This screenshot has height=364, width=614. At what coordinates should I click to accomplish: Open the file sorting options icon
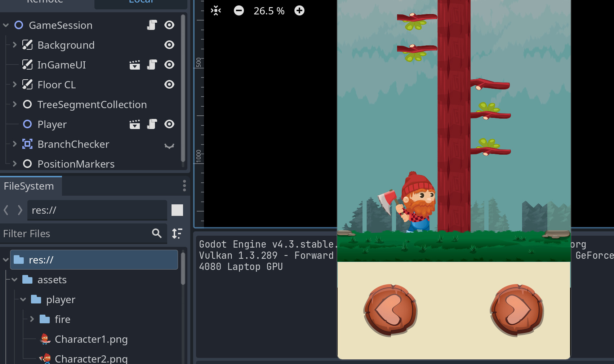pos(177,234)
